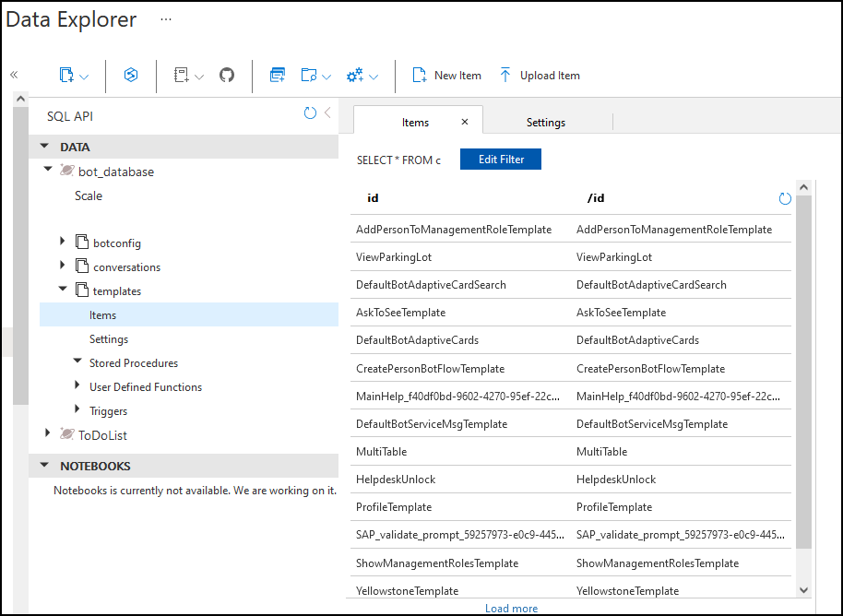Click the New Container icon
This screenshot has width=843, height=616.
[x=66, y=76]
